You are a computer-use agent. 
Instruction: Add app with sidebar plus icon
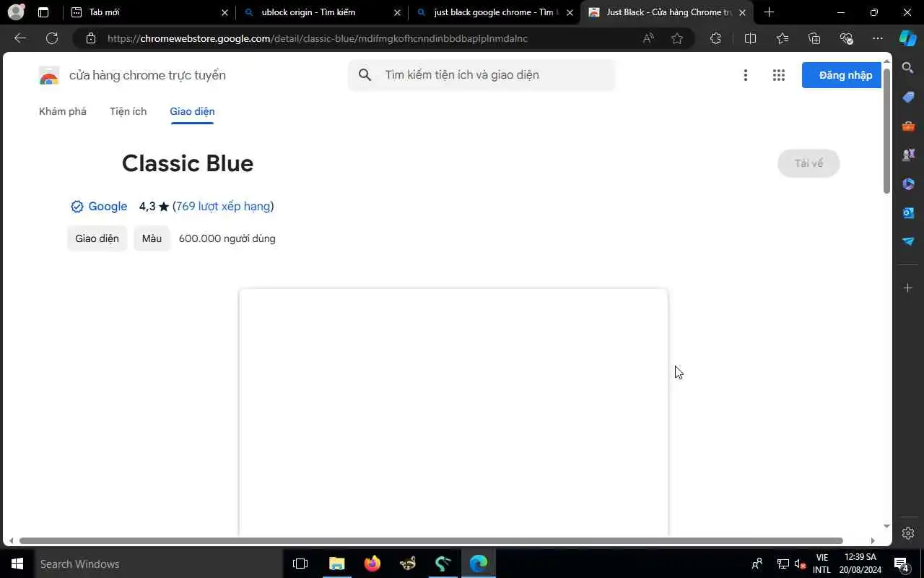click(x=908, y=288)
